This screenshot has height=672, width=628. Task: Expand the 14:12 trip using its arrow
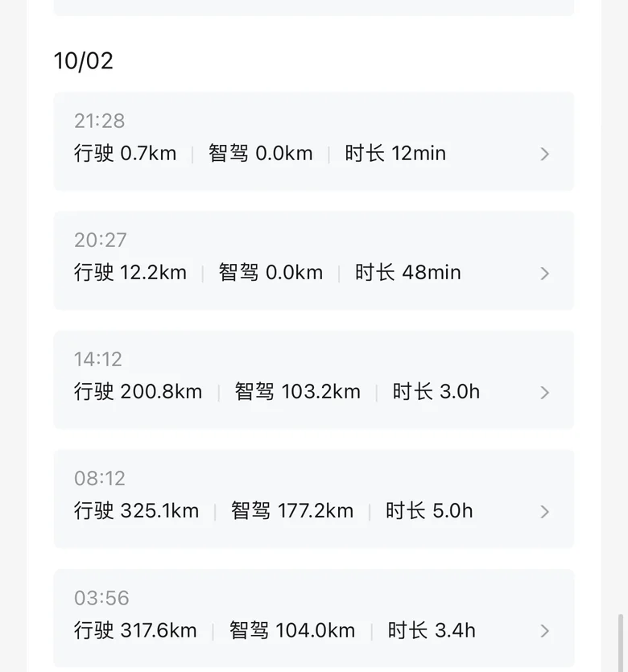pyautogui.click(x=545, y=393)
